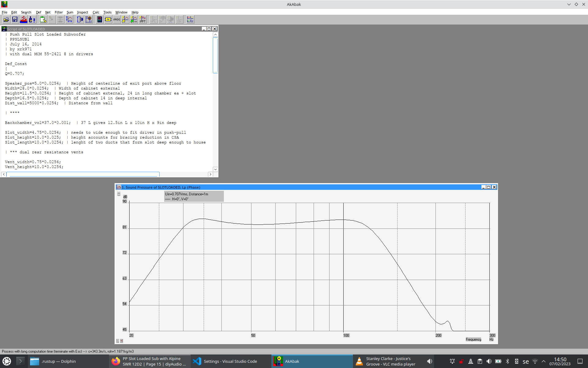Viewport: 588px width, 368px height.
Task: Click the Backchamber_vol line in script
Action: click(91, 123)
